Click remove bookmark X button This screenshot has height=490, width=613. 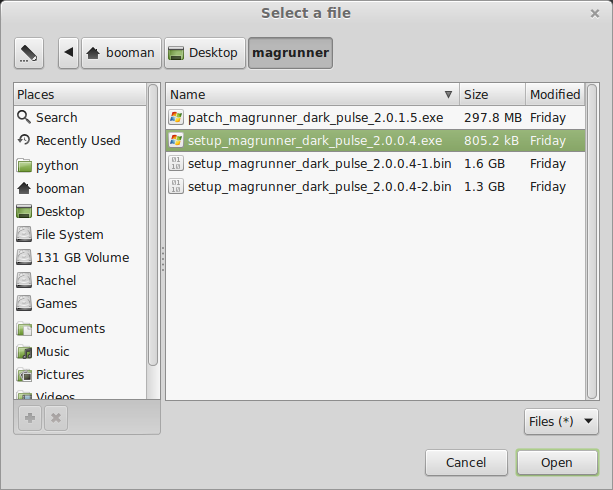click(56, 418)
